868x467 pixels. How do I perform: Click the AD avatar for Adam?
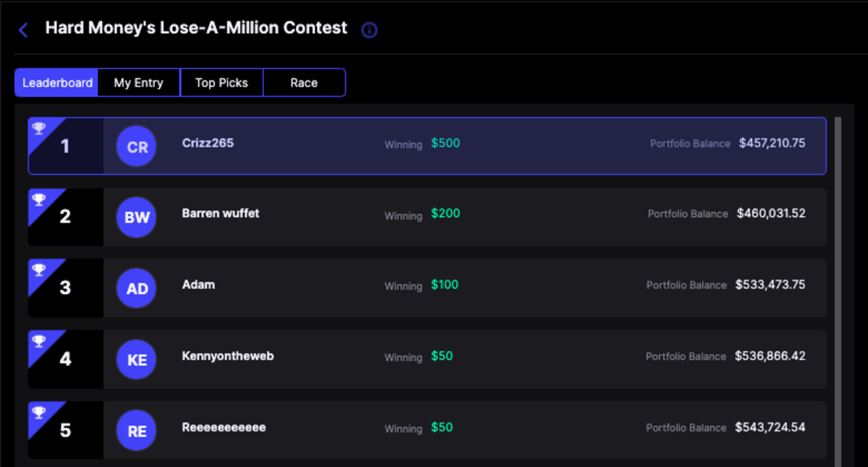pos(137,288)
